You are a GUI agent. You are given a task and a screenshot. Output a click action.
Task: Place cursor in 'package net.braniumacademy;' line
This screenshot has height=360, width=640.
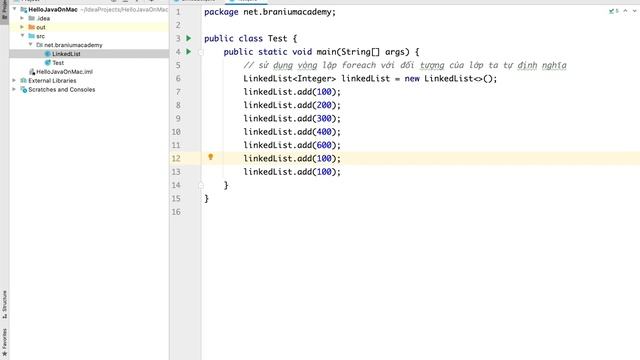point(270,12)
